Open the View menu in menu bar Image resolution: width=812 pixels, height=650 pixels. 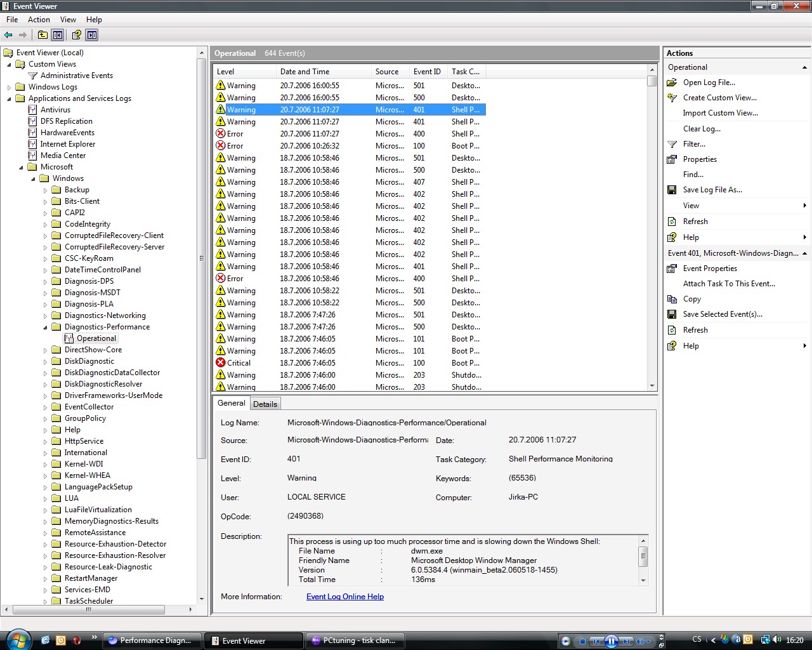pos(68,20)
